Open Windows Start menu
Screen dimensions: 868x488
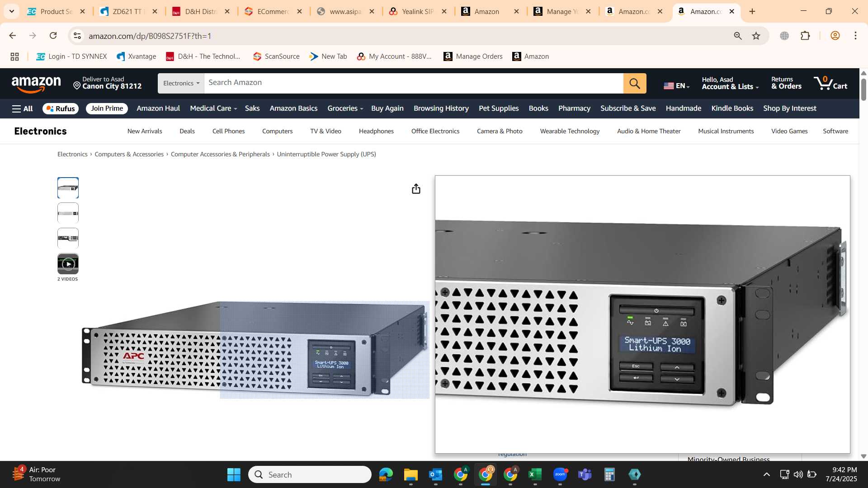[x=234, y=474]
